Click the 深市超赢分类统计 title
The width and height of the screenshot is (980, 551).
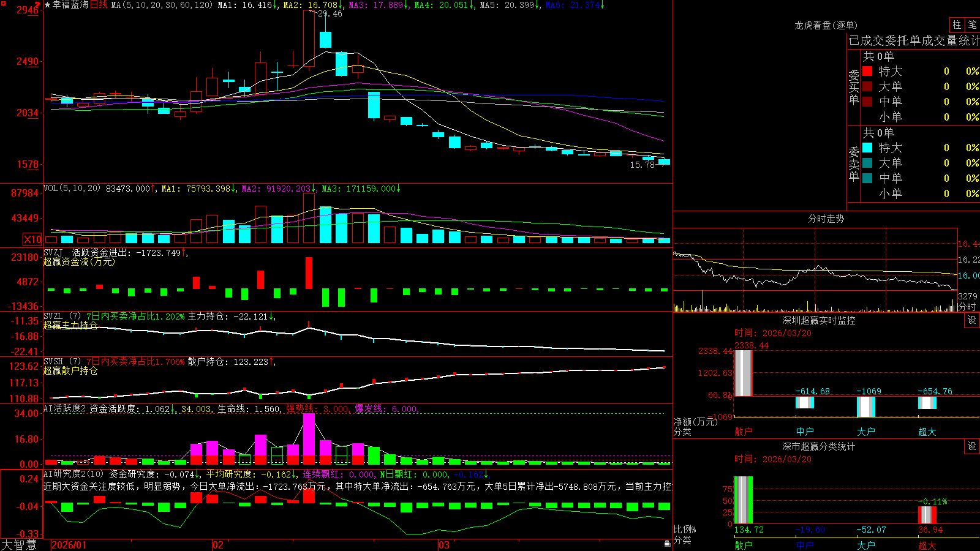click(819, 446)
